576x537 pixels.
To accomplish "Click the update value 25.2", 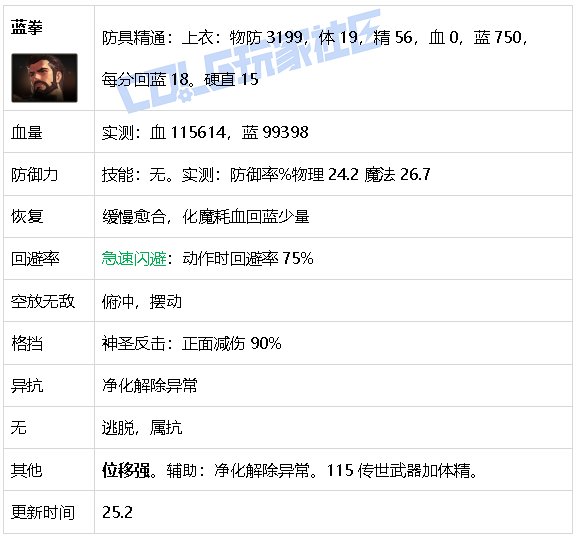I will pos(117,512).
